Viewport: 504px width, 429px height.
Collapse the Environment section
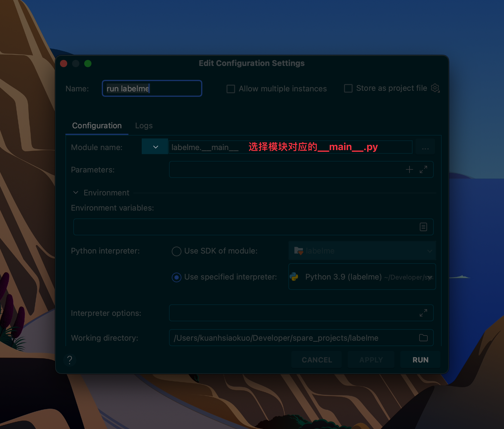click(76, 193)
